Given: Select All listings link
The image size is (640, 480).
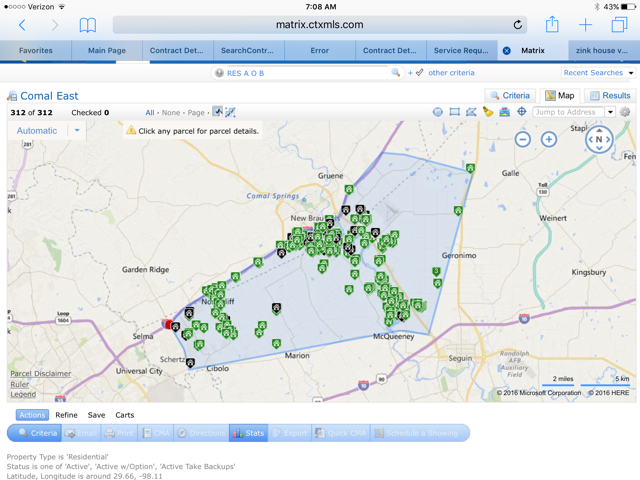Looking at the screenshot, I should click(150, 113).
